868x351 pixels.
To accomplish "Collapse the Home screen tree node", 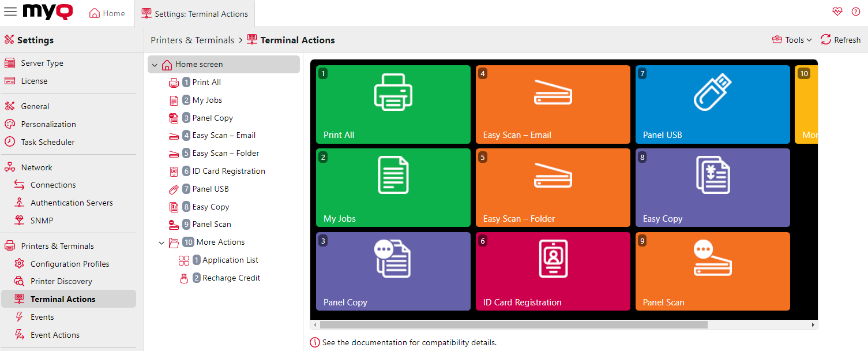I will (155, 64).
